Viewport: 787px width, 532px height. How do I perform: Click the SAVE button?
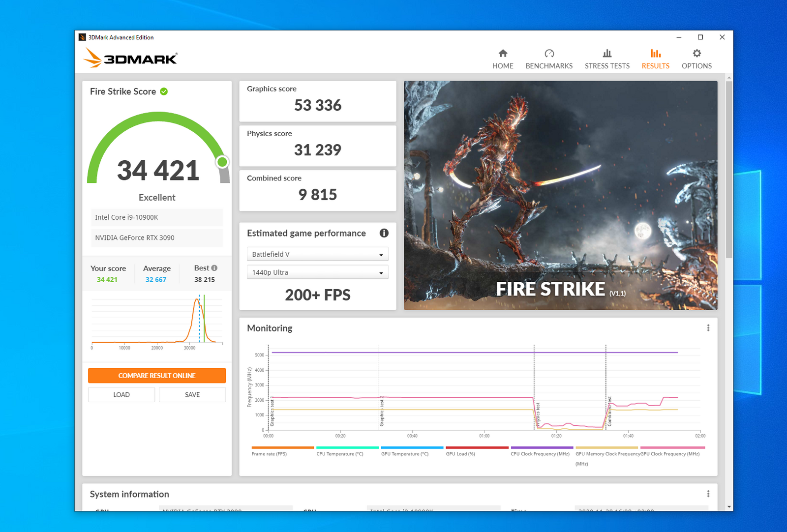coord(192,395)
